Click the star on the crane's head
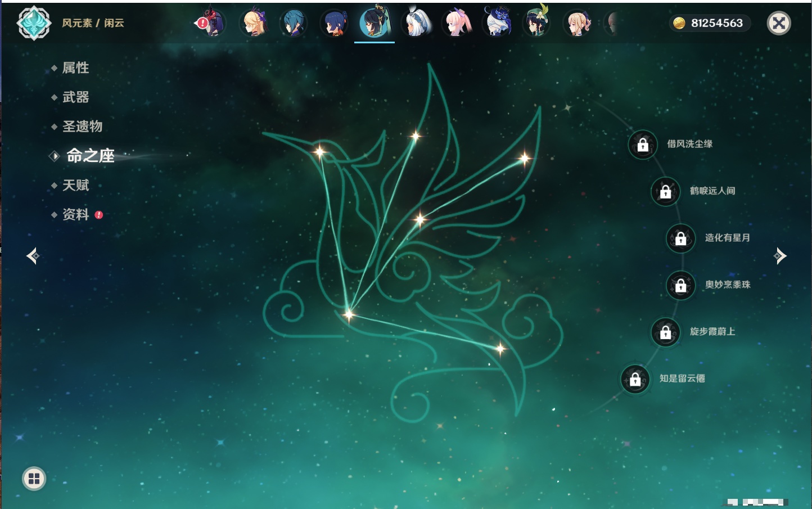Viewport: 812px width, 509px height. (319, 151)
